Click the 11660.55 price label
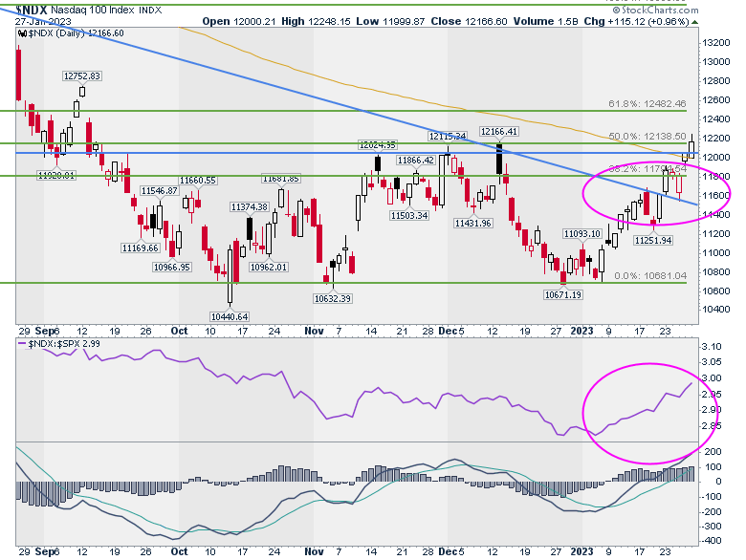Viewport: 746px width, 560px height. pos(197,181)
